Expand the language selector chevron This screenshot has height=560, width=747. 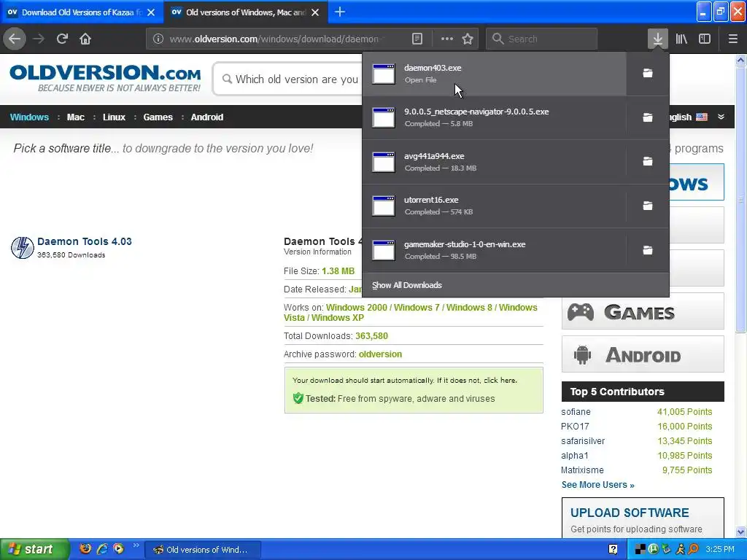(721, 117)
